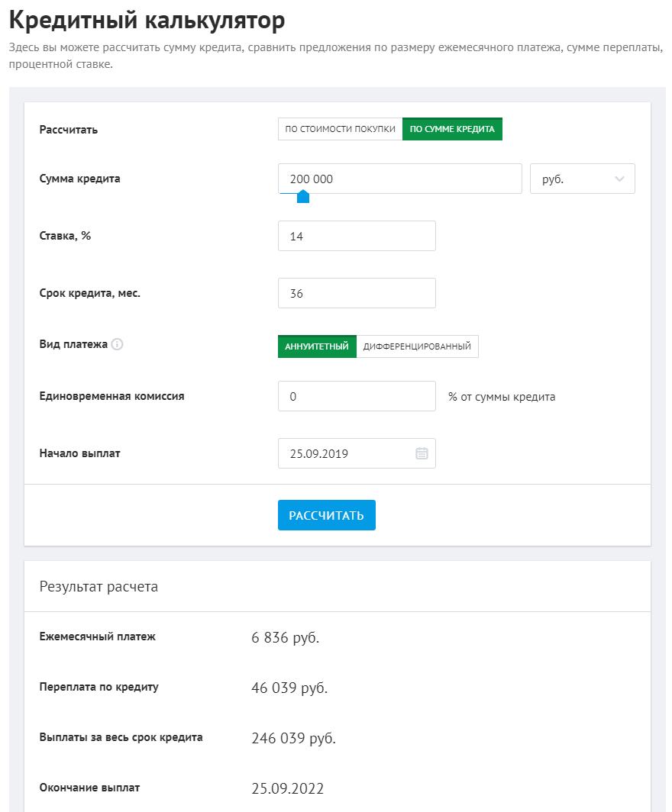Click the monthly payment value 6 836 руб.
Screen dimensions: 672x812
coord(285,638)
